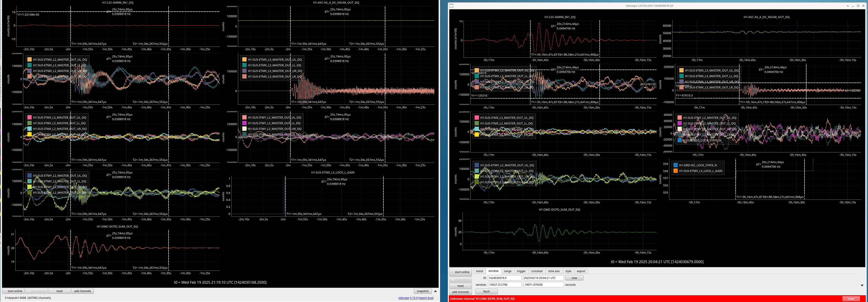Click reset in the LOCKLOSS window

[x=460, y=286]
